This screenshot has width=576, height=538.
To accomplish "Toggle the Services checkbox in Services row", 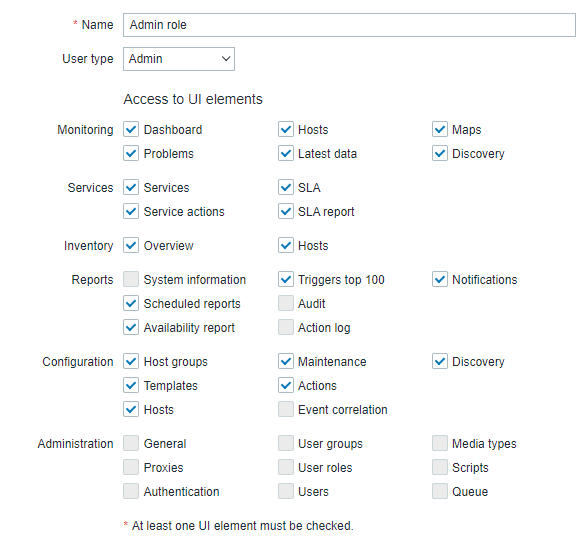I will click(x=131, y=187).
